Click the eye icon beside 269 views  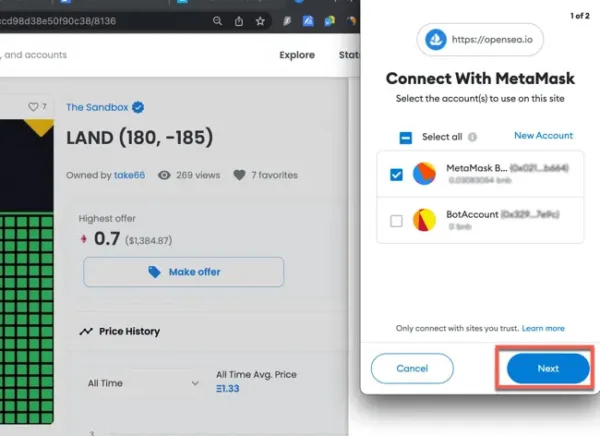[x=164, y=175]
